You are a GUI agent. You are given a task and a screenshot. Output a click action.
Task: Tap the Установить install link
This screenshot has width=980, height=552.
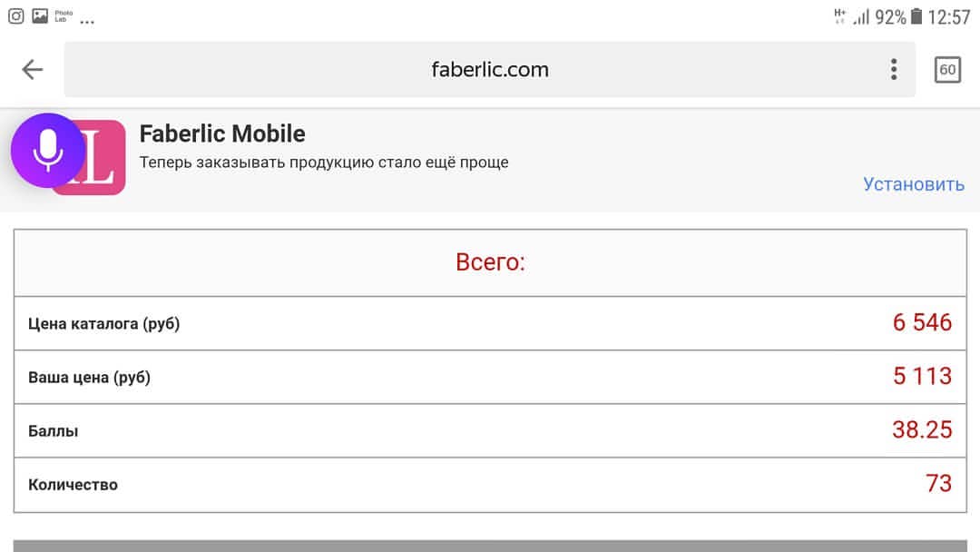914,183
